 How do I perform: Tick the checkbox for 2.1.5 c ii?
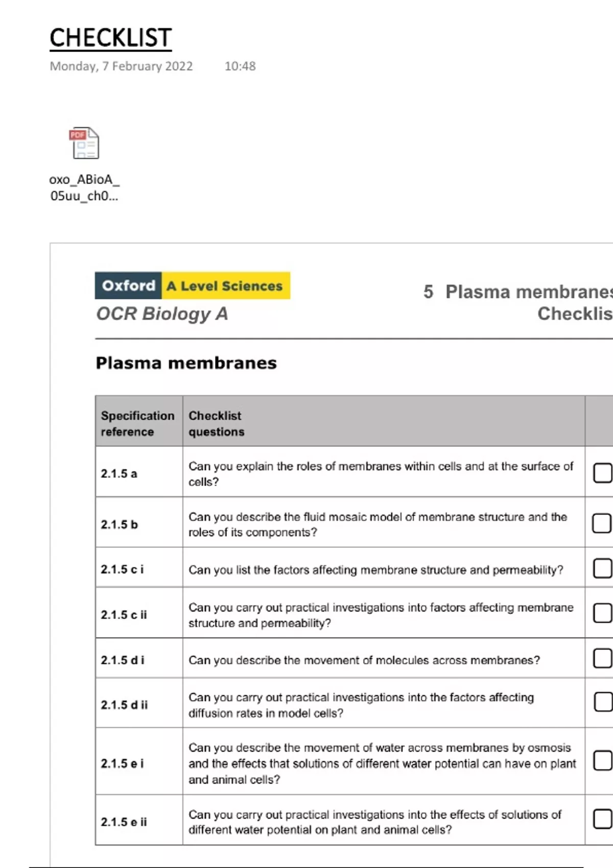pyautogui.click(x=602, y=613)
